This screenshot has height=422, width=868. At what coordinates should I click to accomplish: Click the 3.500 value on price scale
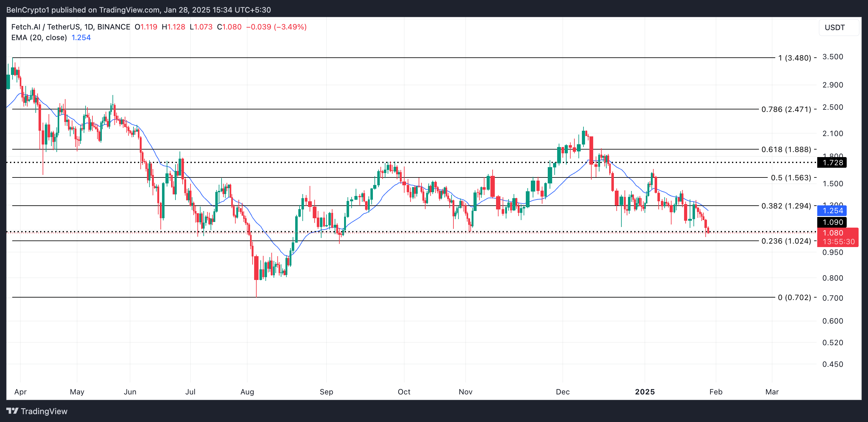coord(832,57)
